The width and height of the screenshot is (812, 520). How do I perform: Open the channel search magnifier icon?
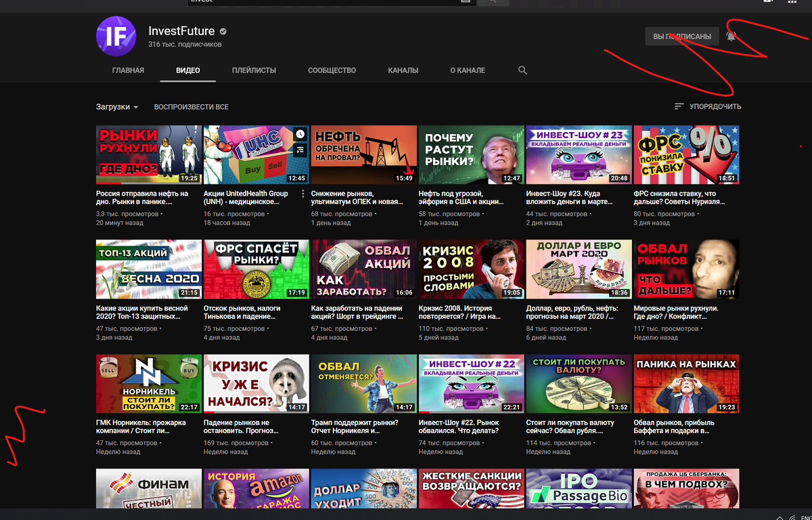[522, 70]
